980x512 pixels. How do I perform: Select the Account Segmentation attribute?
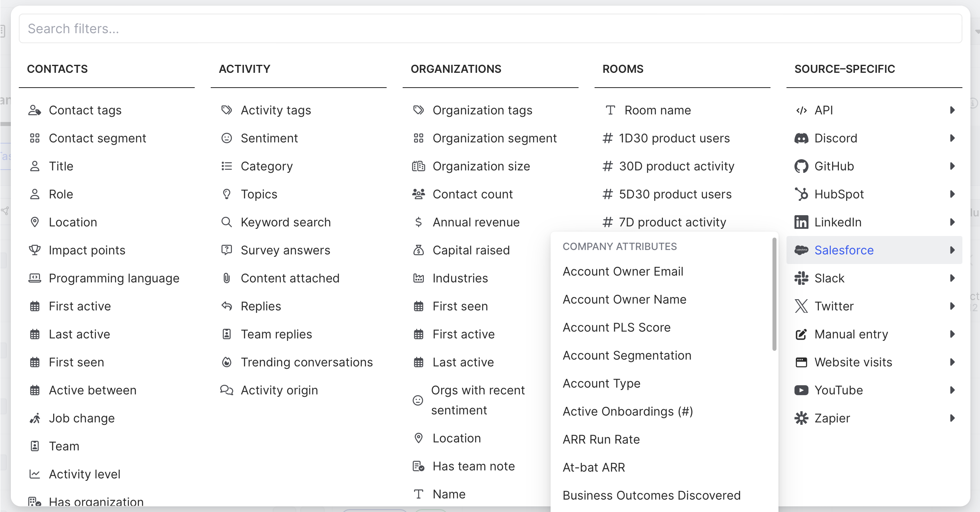click(x=627, y=356)
